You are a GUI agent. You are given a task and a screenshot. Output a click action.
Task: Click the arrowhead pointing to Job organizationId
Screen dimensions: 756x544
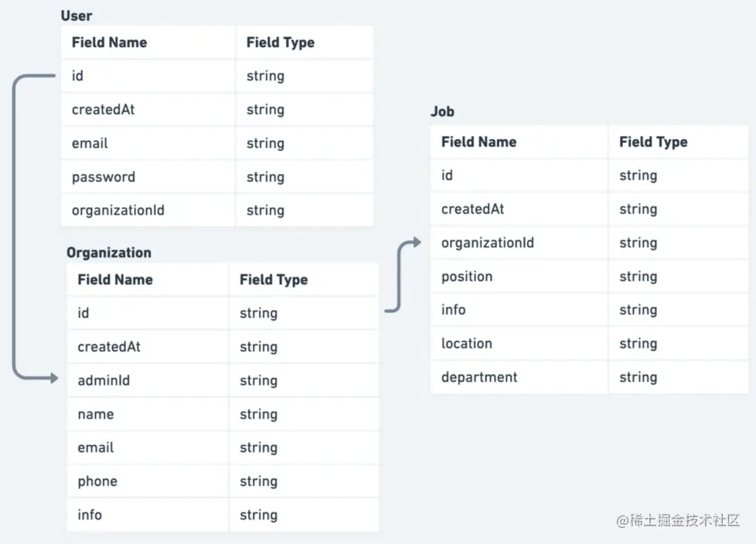click(416, 243)
